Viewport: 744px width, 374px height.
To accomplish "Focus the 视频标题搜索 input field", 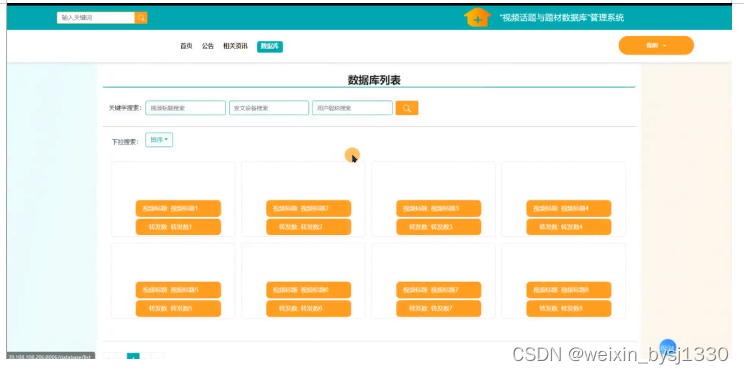I will [186, 108].
